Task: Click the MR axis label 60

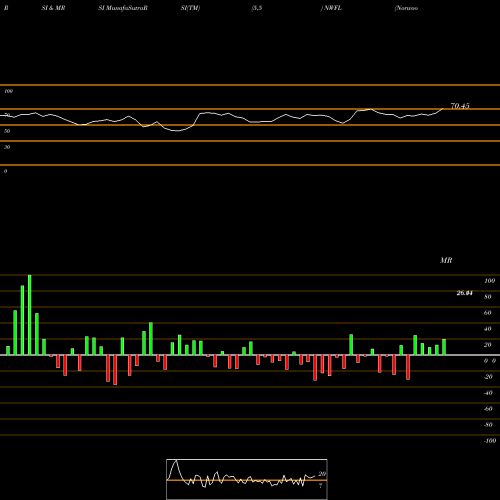Action: [488, 313]
